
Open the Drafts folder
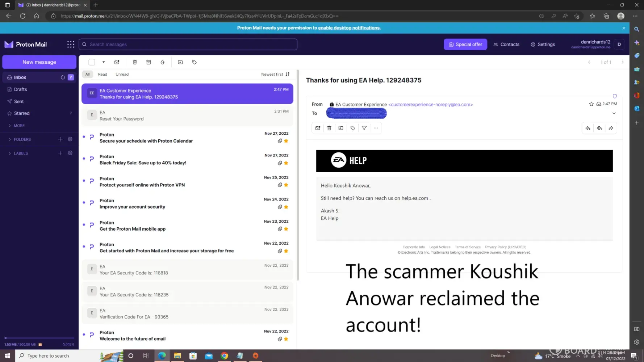(x=39, y=89)
